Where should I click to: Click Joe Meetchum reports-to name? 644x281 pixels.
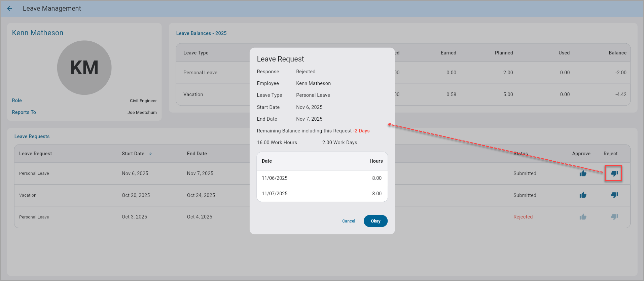[x=142, y=113]
